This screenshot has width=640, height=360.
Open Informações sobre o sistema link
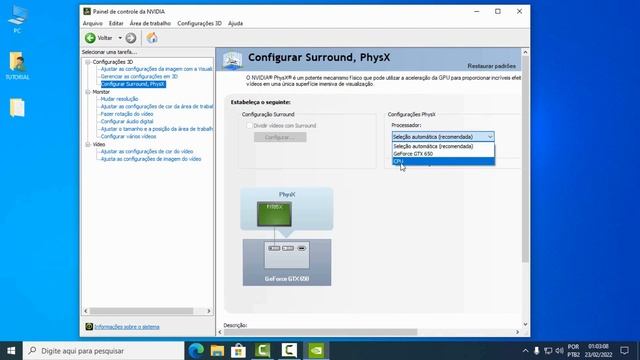click(x=127, y=327)
